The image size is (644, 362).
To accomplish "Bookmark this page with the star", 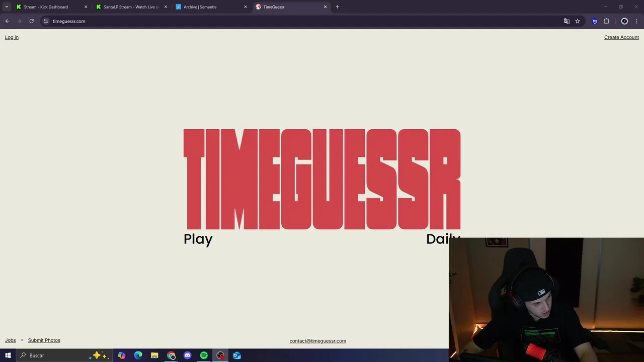I will tap(578, 21).
